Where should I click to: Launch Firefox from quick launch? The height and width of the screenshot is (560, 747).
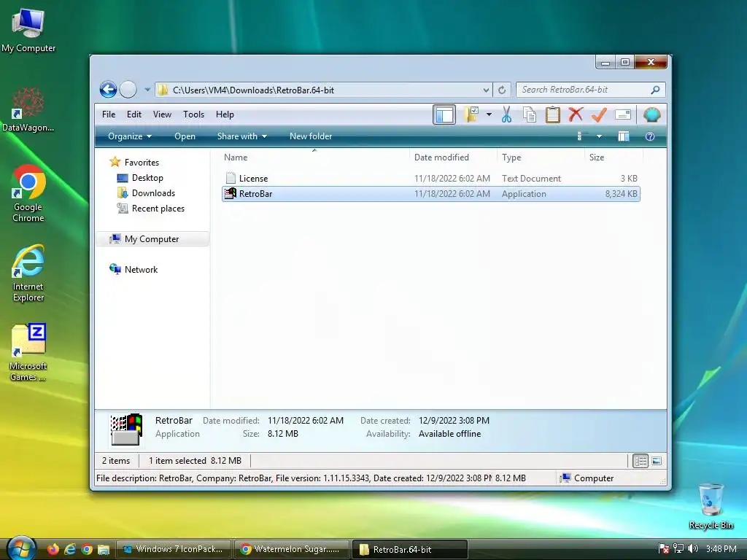53,549
